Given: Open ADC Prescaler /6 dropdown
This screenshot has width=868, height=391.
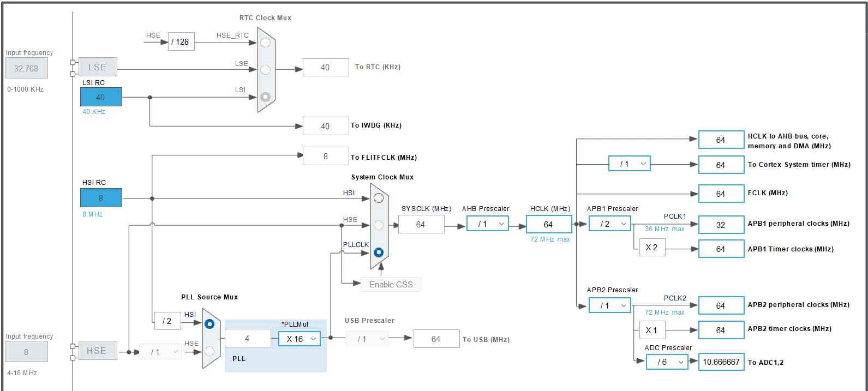Looking at the screenshot, I should (667, 362).
